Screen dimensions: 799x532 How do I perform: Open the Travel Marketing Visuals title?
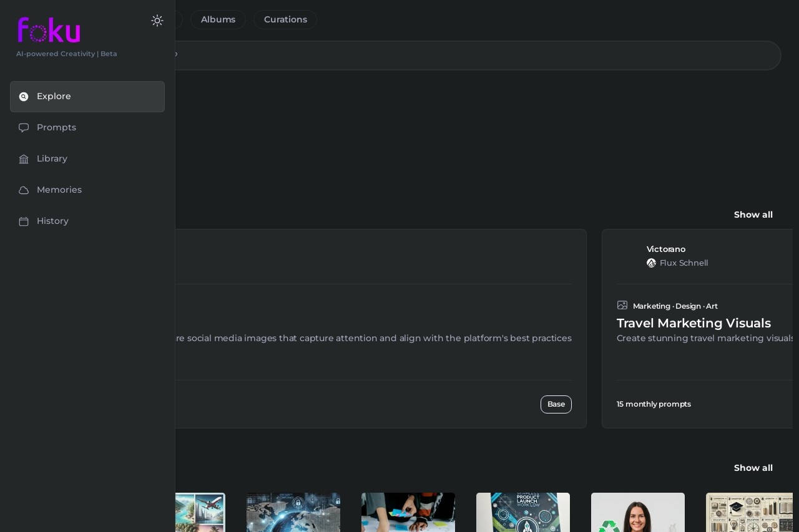tap(694, 323)
